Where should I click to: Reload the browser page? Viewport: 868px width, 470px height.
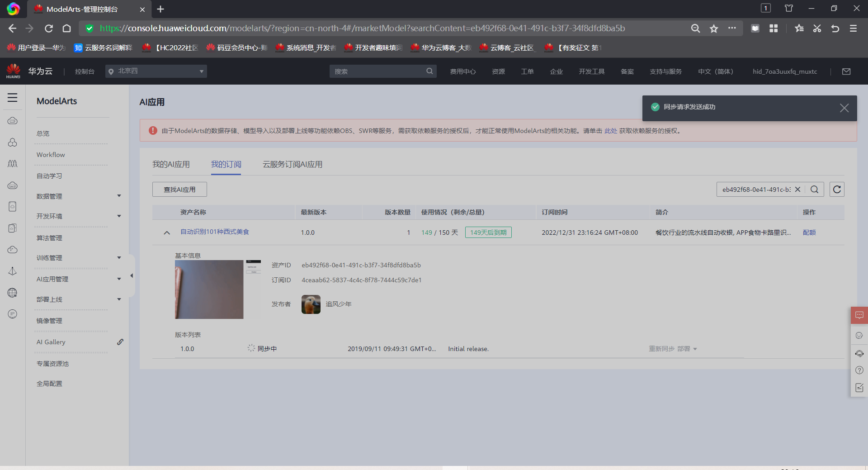[49, 28]
